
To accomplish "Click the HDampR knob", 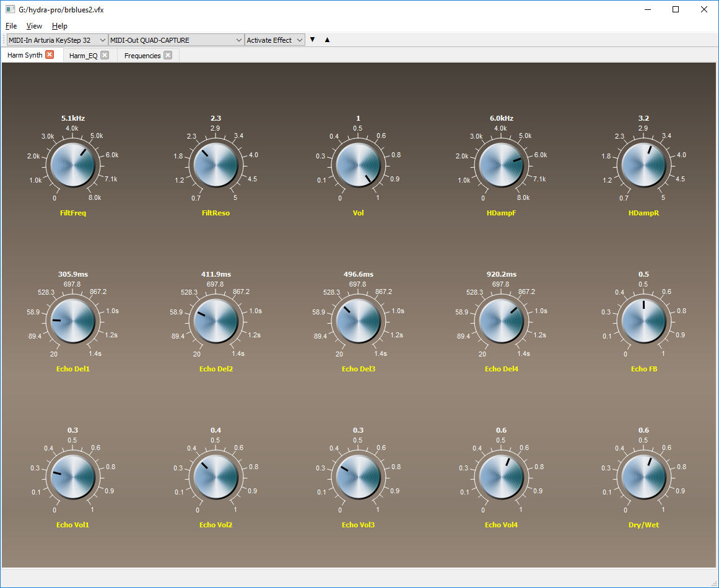I will pyautogui.click(x=644, y=165).
